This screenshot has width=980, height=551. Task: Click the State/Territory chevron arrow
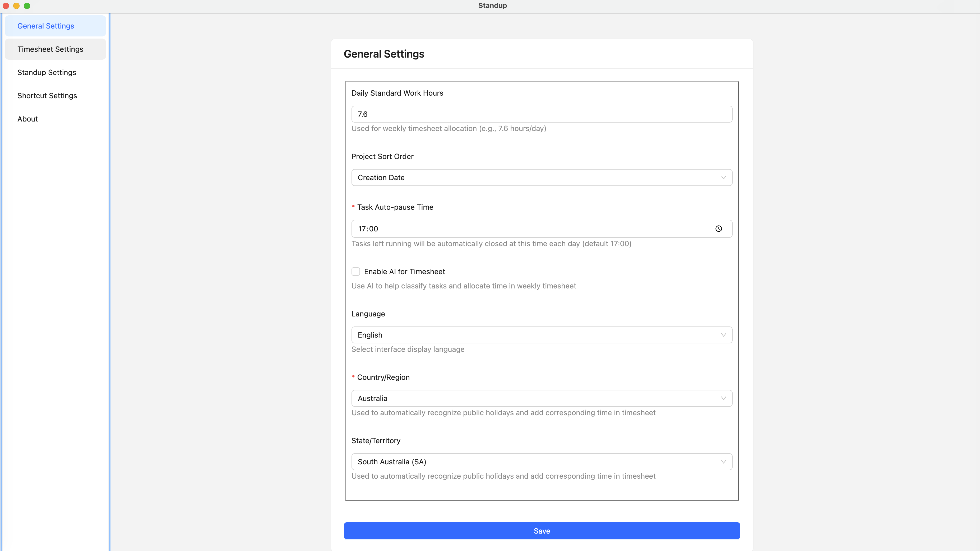(x=723, y=462)
